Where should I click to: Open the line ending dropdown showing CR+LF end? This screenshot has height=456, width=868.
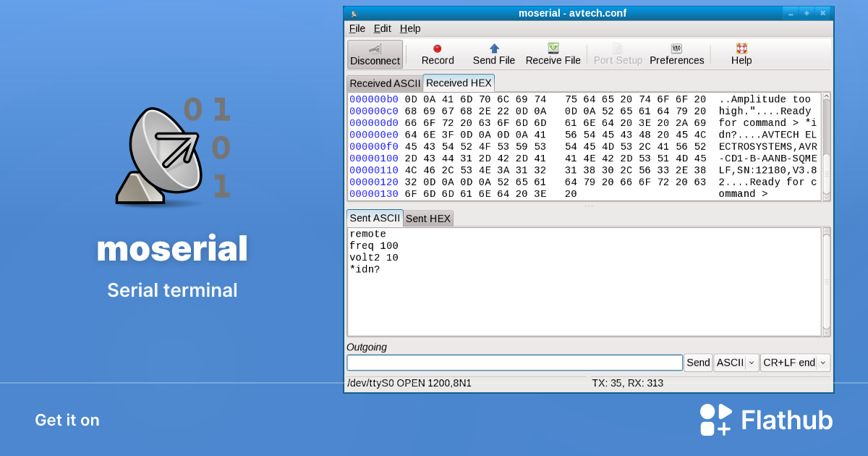click(795, 362)
